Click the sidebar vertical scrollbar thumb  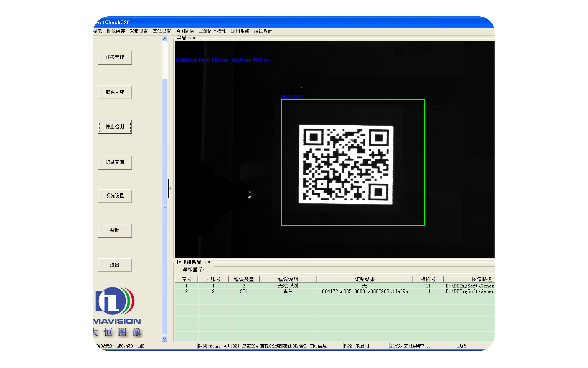165,207
